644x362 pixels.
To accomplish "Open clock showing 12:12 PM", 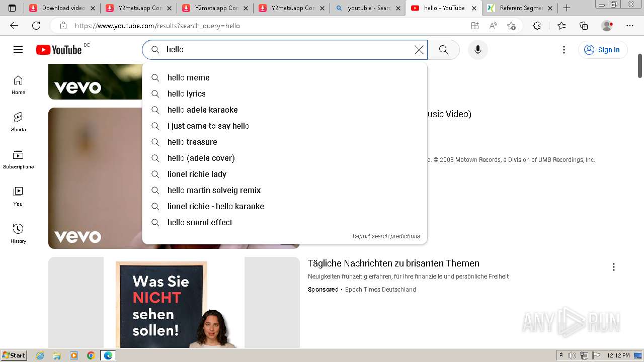I will pyautogui.click(x=618, y=355).
